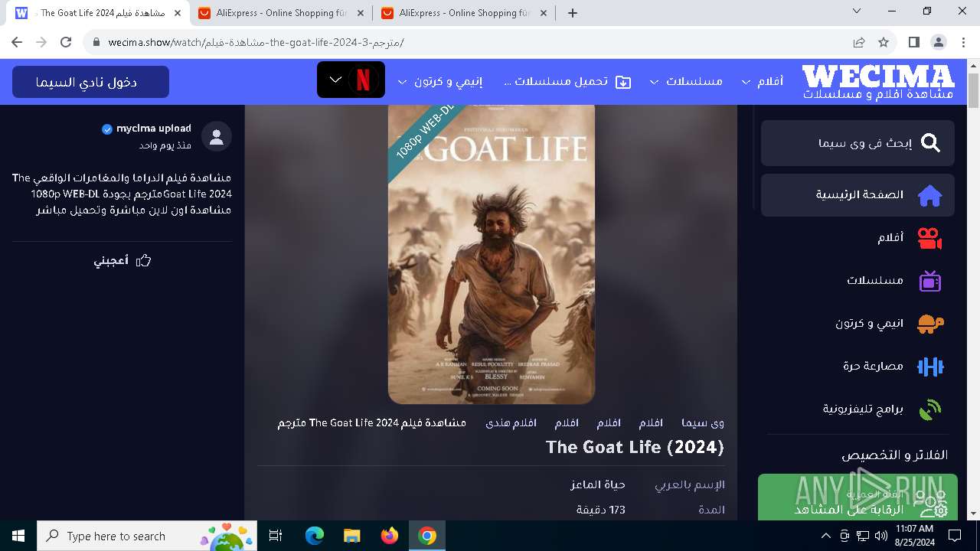Open تحميل مسلسلات menu item
The width and height of the screenshot is (980, 551).
566,81
